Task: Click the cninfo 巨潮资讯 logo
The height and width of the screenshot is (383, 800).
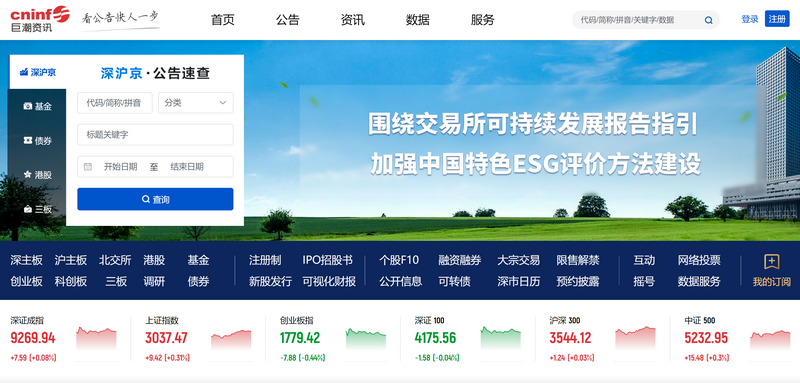Action: pos(40,19)
